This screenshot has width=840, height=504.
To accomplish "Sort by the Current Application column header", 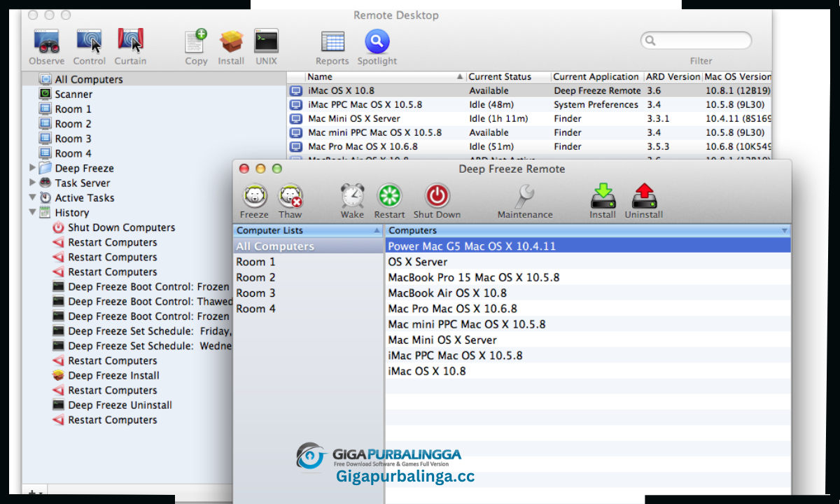I will pos(597,76).
